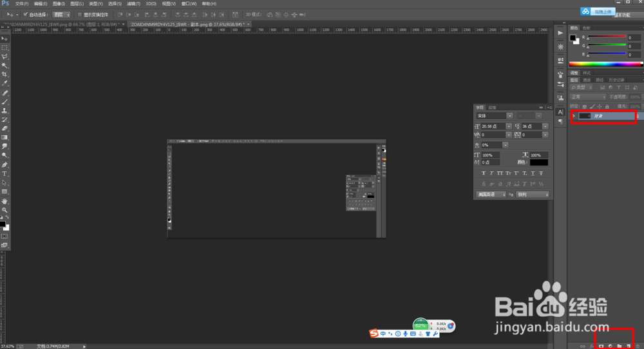Select the Move tool in the toolbox
This screenshot has width=644, height=349.
[5, 39]
